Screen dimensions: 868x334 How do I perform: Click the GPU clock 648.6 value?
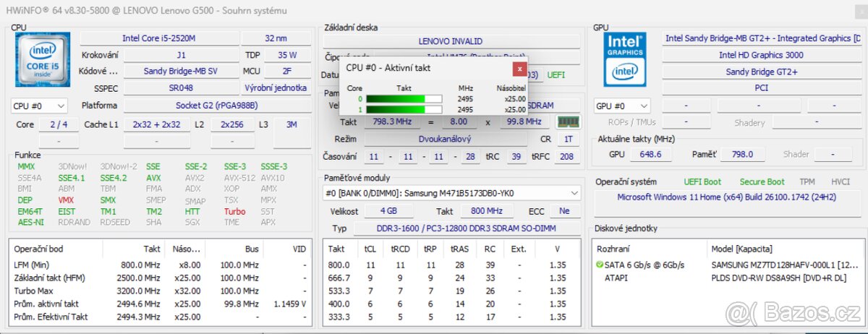pyautogui.click(x=650, y=154)
